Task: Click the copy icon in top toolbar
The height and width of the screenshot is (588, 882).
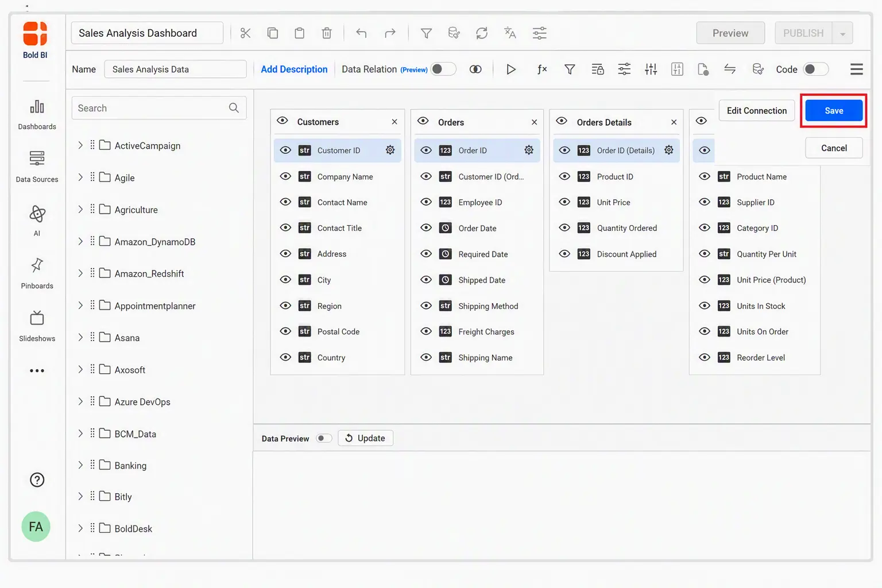Action: point(273,33)
